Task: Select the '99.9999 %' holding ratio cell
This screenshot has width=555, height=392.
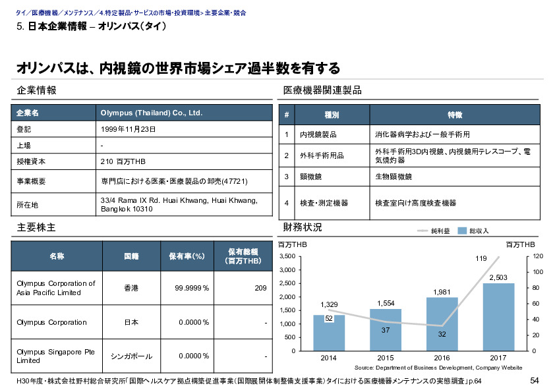Action: (x=187, y=288)
